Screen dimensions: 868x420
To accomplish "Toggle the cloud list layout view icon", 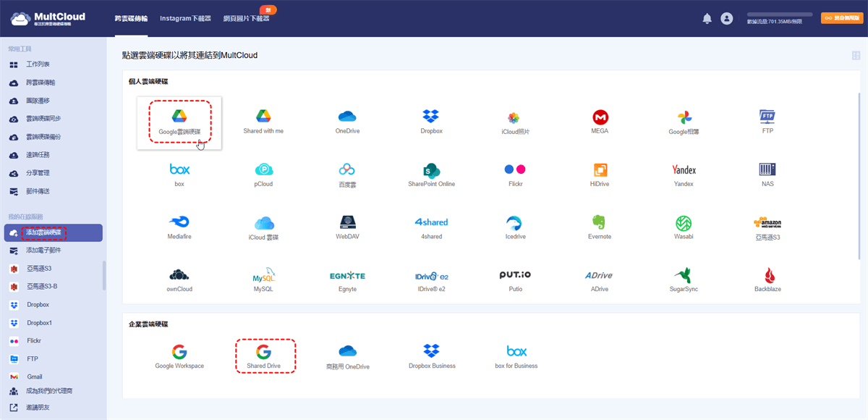I will (856, 56).
